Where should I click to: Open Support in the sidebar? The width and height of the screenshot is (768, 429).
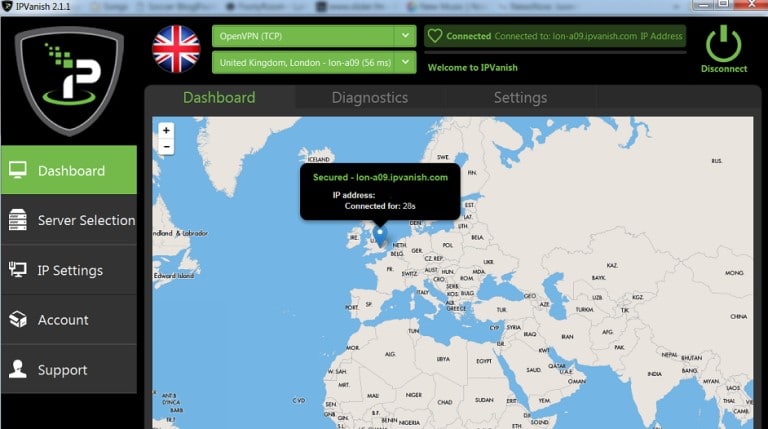tap(69, 369)
